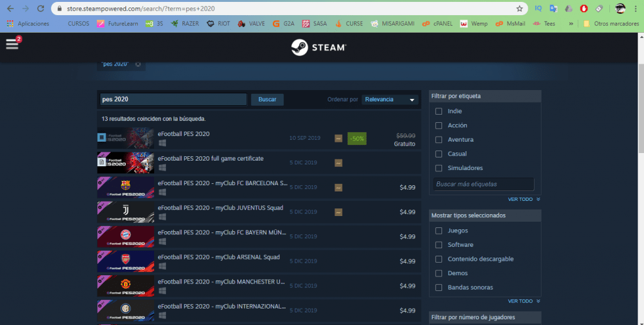This screenshot has width=644, height=325.
Task: Click review icon on FC Barcelona row
Action: click(338, 188)
